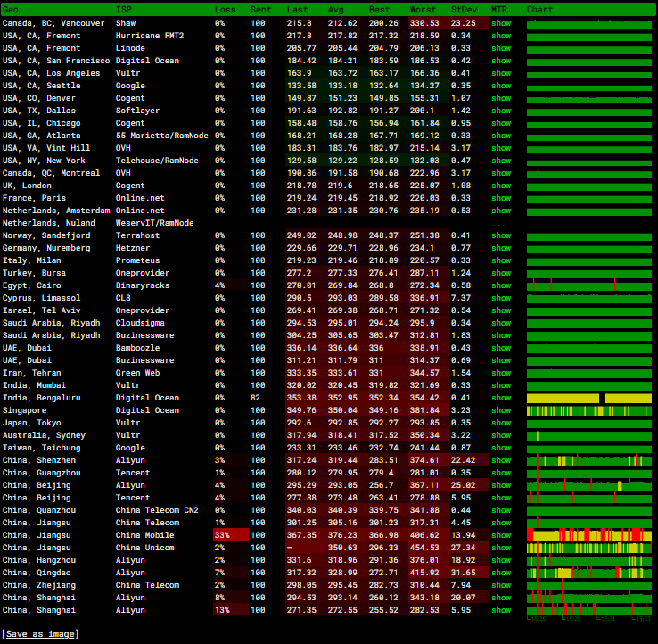Show MTR for Canada, QC, Montreal OVH
Screen dimensions: 658x644
click(501, 173)
